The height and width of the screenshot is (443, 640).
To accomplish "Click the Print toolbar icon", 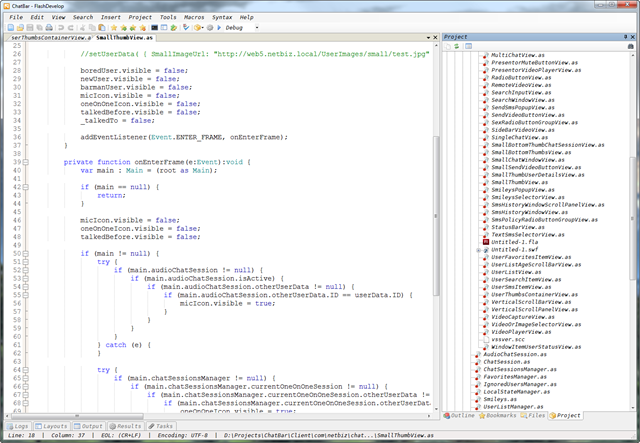I will (49, 28).
